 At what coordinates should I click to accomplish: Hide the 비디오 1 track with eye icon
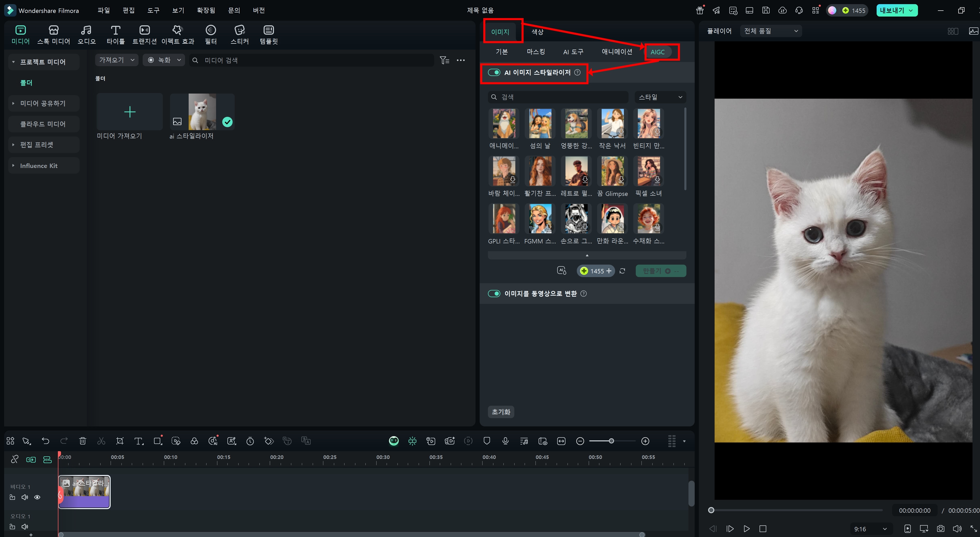tap(37, 497)
